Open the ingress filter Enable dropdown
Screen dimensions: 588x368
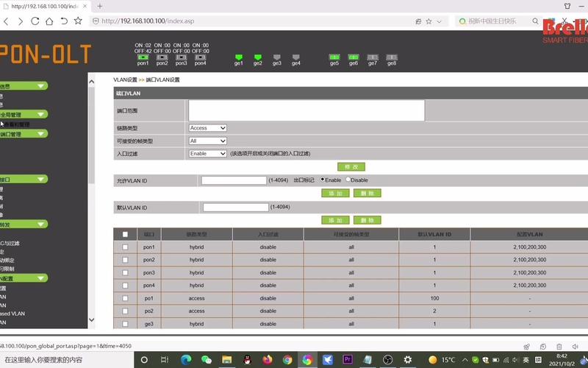coord(208,154)
